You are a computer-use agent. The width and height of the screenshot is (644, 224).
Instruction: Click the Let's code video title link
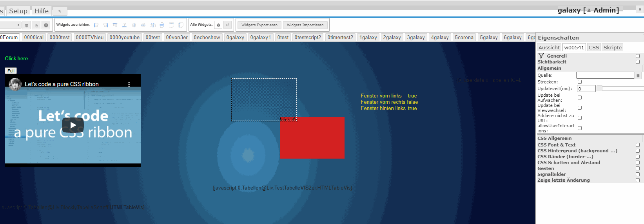pyautogui.click(x=62, y=84)
